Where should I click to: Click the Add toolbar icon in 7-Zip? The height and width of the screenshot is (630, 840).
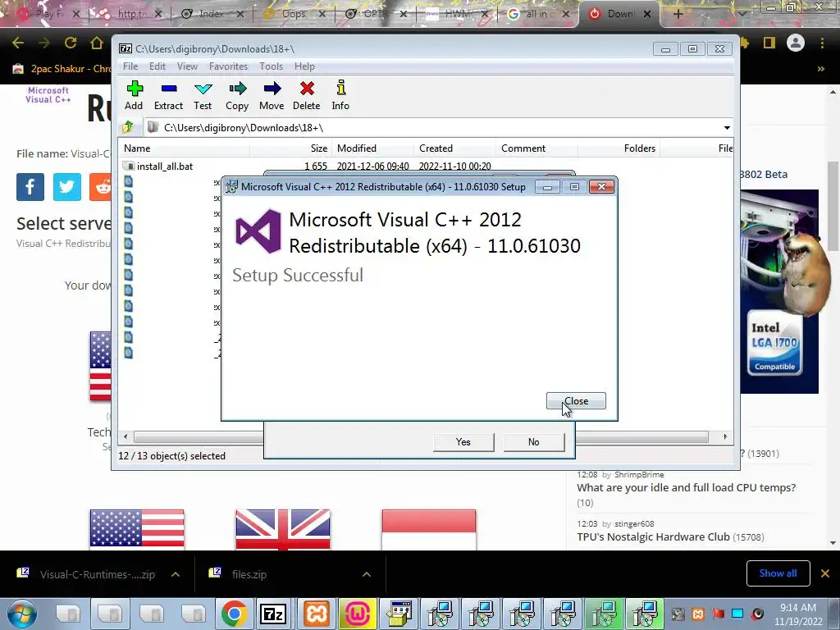[x=134, y=95]
